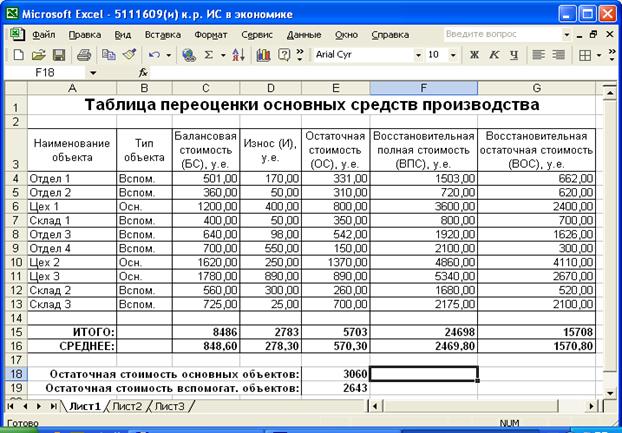Open the Правка menu
The height and width of the screenshot is (433, 622).
pos(84,35)
